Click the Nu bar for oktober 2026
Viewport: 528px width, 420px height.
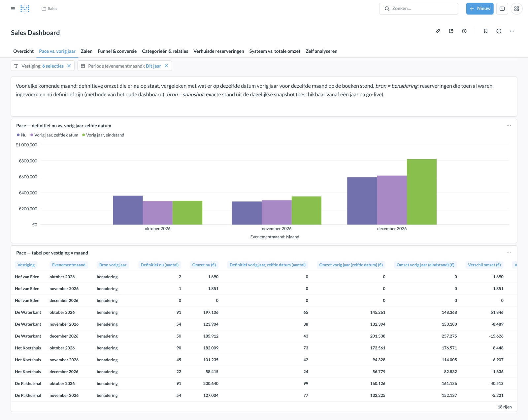coord(128,210)
